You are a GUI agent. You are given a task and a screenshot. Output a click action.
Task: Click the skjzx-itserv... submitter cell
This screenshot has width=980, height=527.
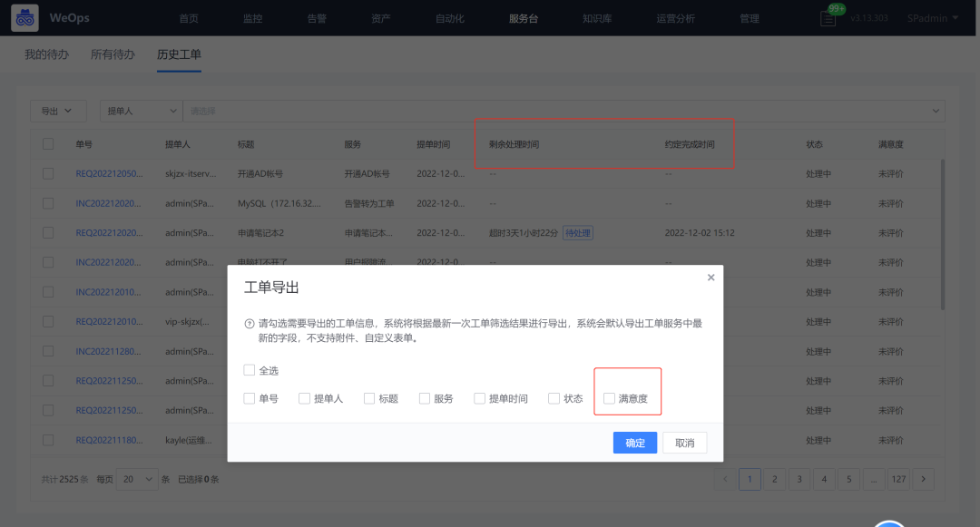[x=191, y=173]
